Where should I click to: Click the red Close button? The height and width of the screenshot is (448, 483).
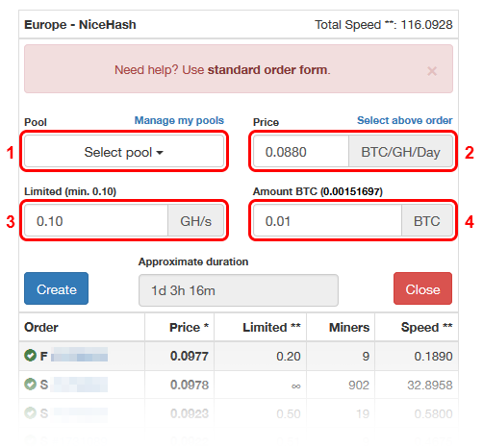(422, 288)
